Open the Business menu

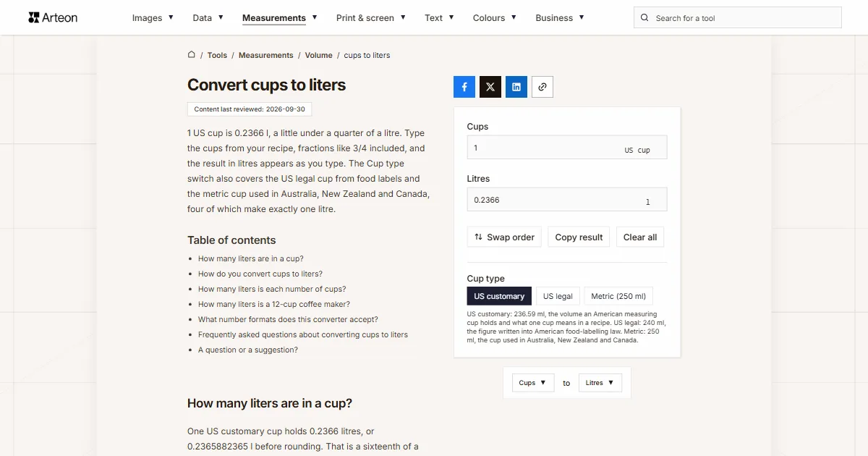click(560, 17)
